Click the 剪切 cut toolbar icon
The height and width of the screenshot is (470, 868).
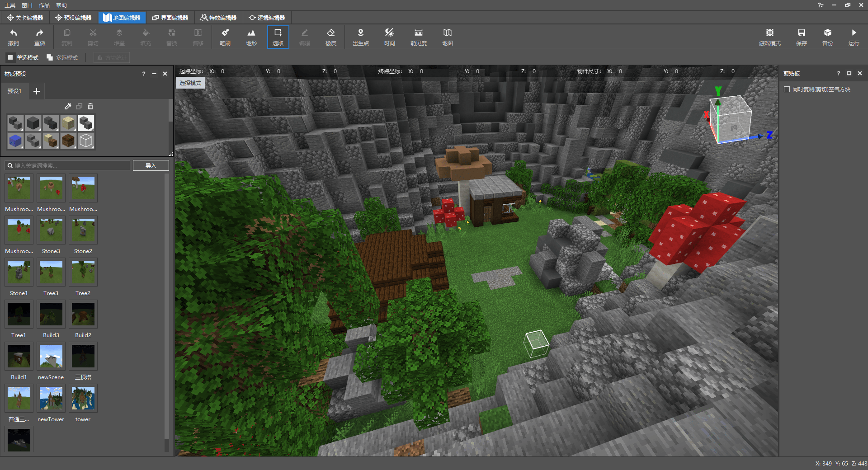pos(93,37)
